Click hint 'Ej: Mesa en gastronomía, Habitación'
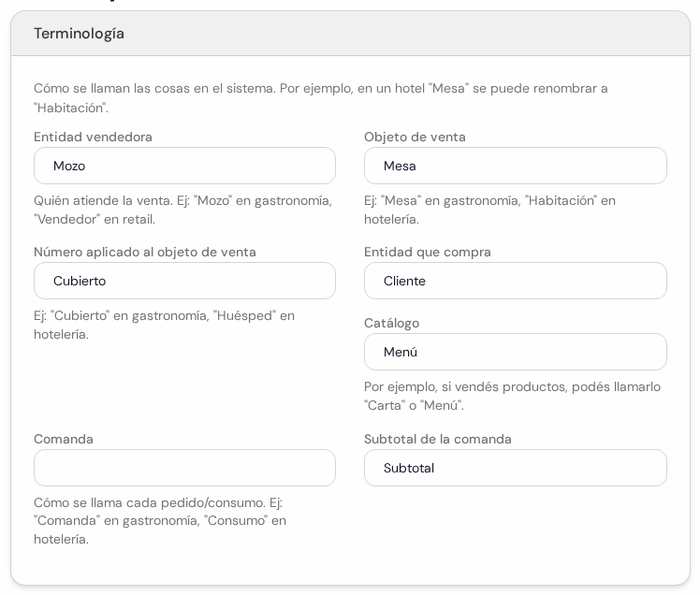The height and width of the screenshot is (595, 700). (x=489, y=210)
